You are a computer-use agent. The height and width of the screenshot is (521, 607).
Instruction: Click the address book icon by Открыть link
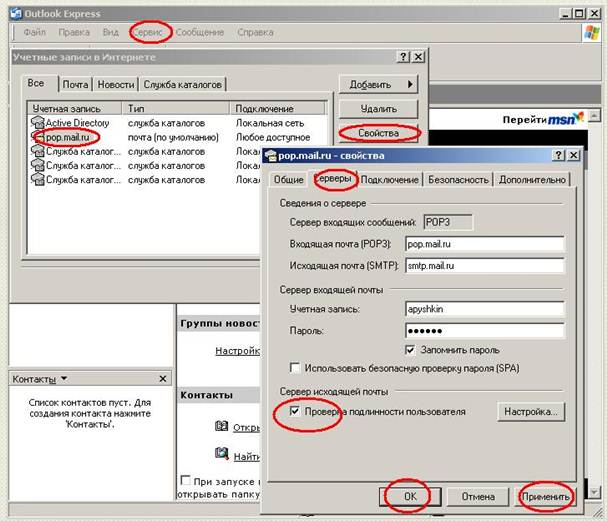pyautogui.click(x=221, y=427)
